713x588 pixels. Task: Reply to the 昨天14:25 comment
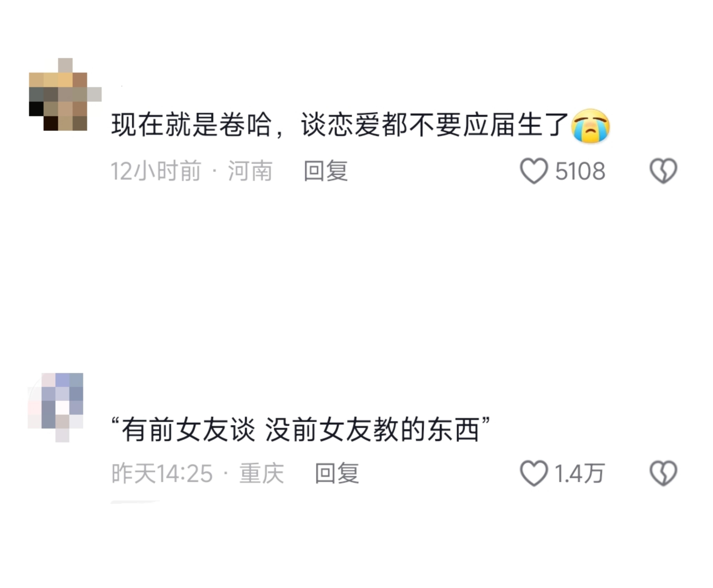[x=336, y=473]
